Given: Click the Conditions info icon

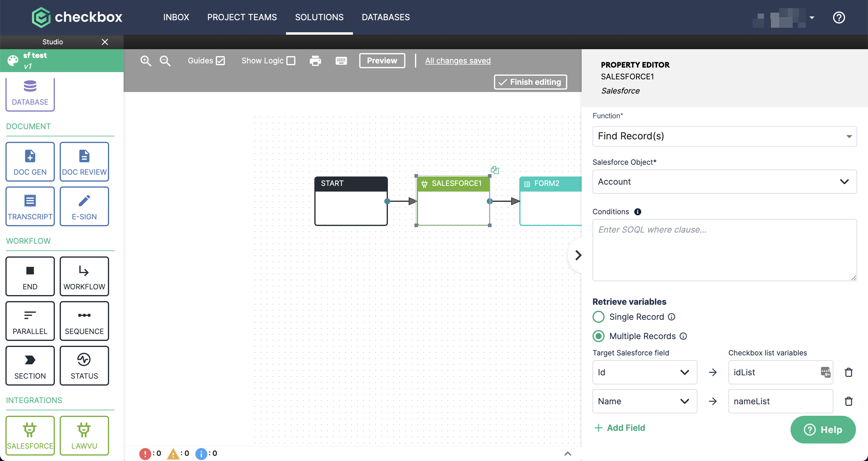Looking at the screenshot, I should point(637,212).
